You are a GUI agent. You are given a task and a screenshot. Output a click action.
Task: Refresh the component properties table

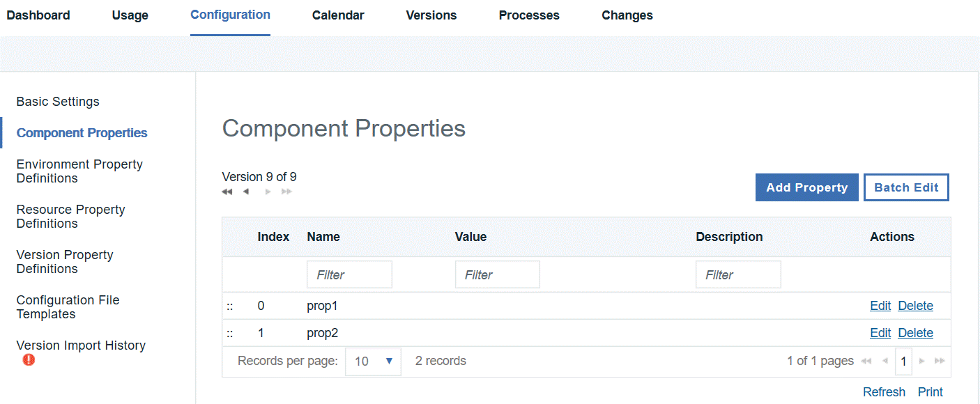click(884, 391)
